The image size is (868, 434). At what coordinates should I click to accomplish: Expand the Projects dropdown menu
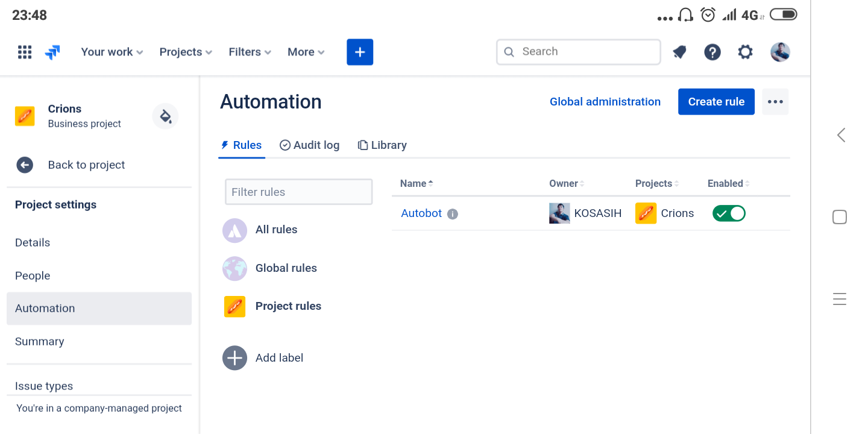(186, 52)
